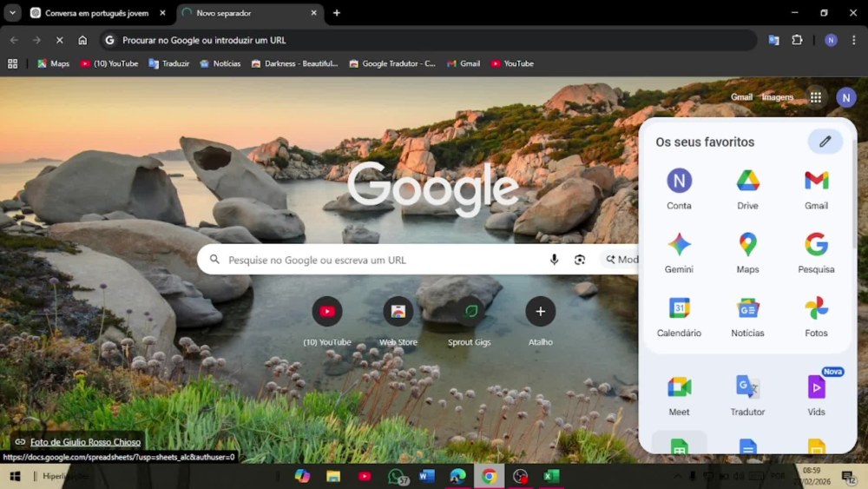Open Maps from the apps panel

point(747,253)
